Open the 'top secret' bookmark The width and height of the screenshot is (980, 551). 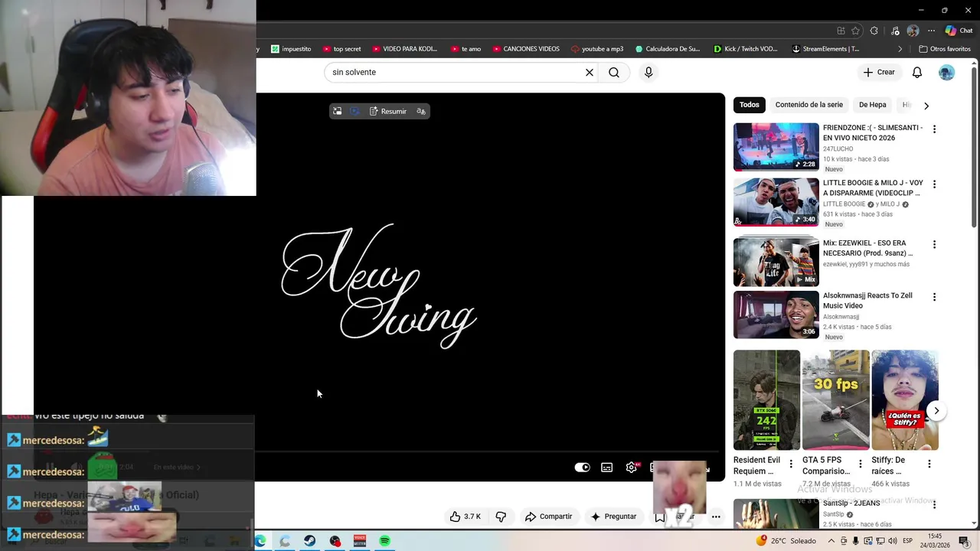[x=341, y=49]
